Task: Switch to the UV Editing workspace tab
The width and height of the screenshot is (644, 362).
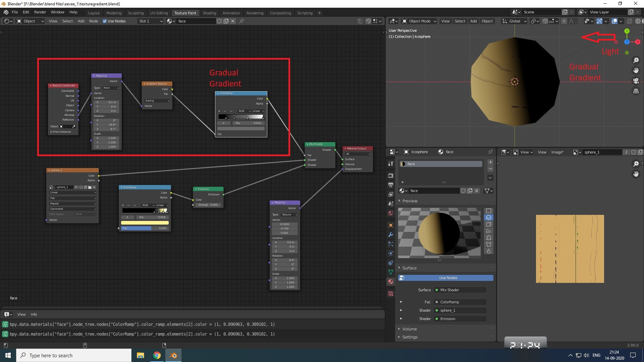Action: (159, 13)
